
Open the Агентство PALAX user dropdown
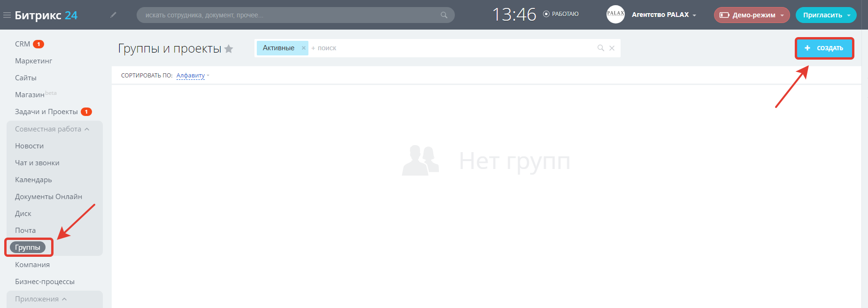point(664,15)
